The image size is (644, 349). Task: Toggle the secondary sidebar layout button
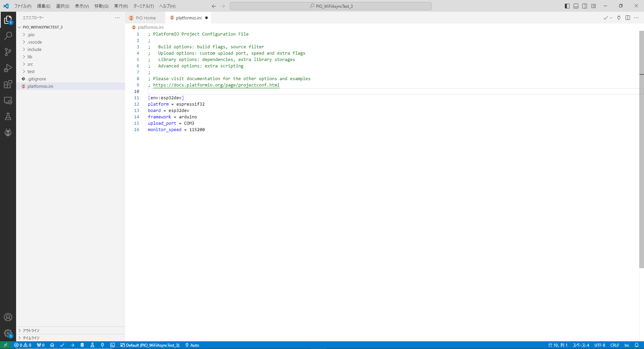pyautogui.click(x=584, y=6)
